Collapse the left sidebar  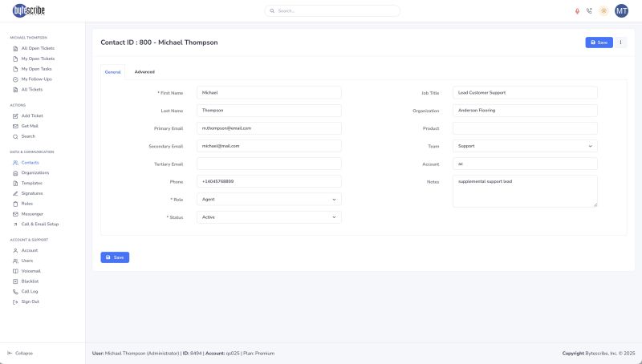[20, 353]
